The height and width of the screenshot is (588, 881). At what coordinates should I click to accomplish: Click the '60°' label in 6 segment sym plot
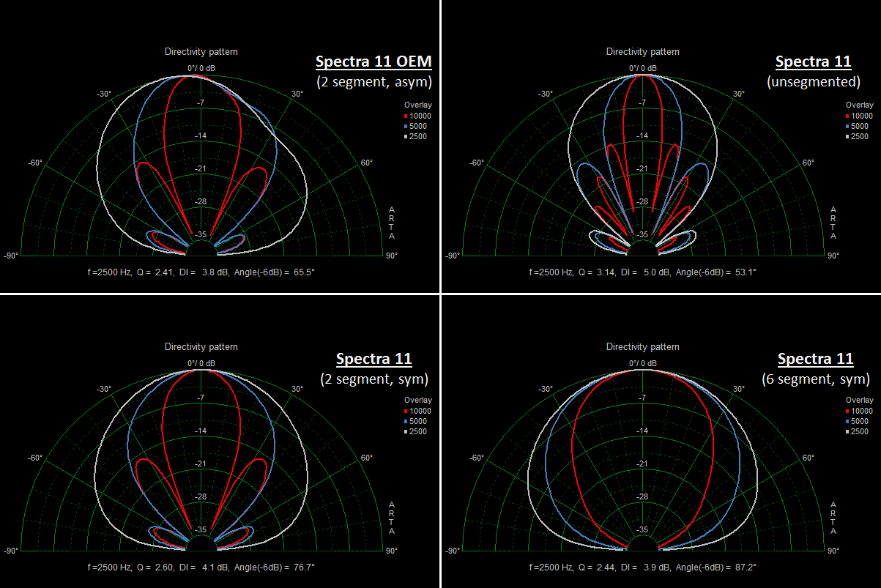coord(808,458)
